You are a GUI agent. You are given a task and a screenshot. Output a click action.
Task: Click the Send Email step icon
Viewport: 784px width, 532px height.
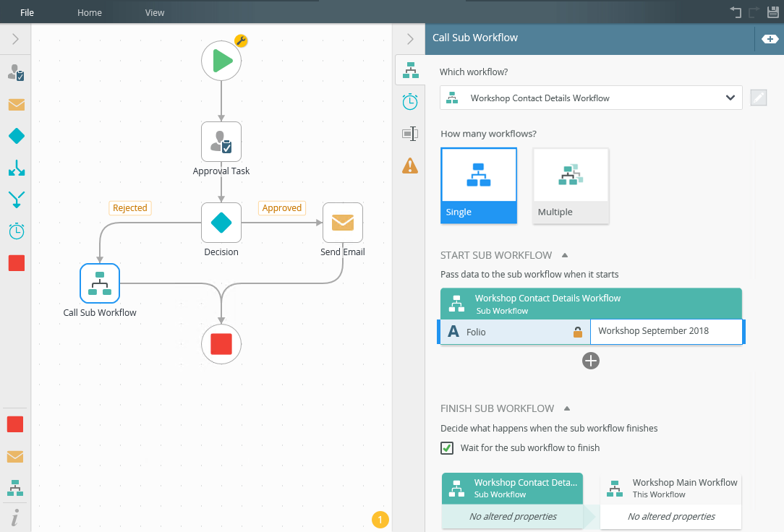[x=342, y=223]
